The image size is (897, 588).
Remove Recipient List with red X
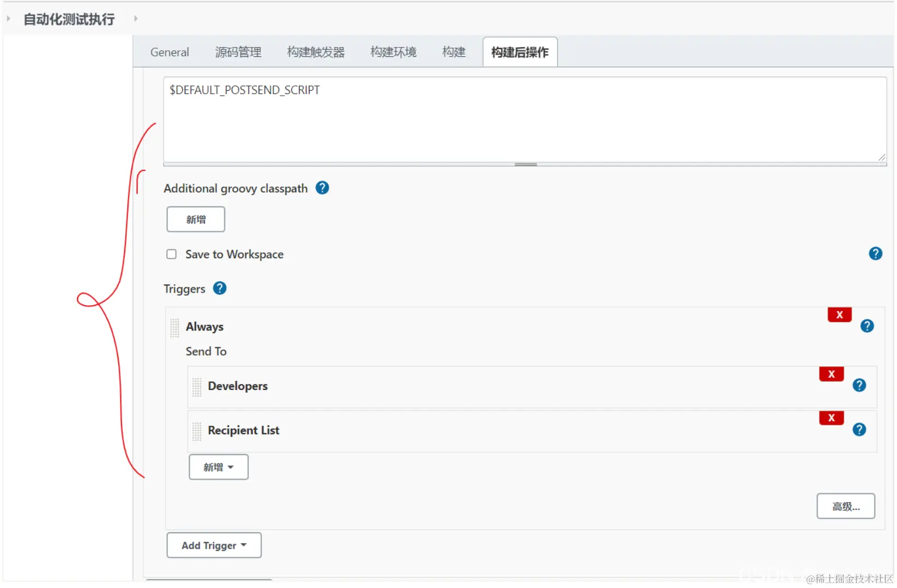click(x=831, y=418)
